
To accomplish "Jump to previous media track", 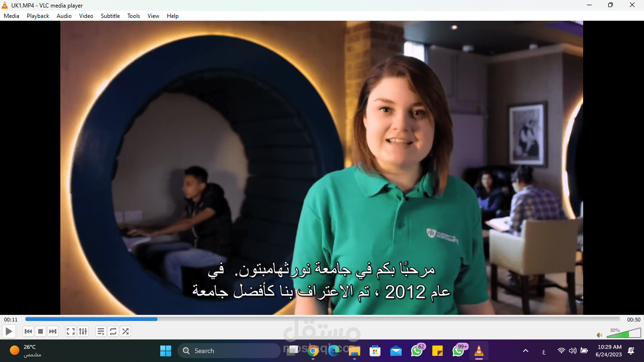I will [28, 331].
